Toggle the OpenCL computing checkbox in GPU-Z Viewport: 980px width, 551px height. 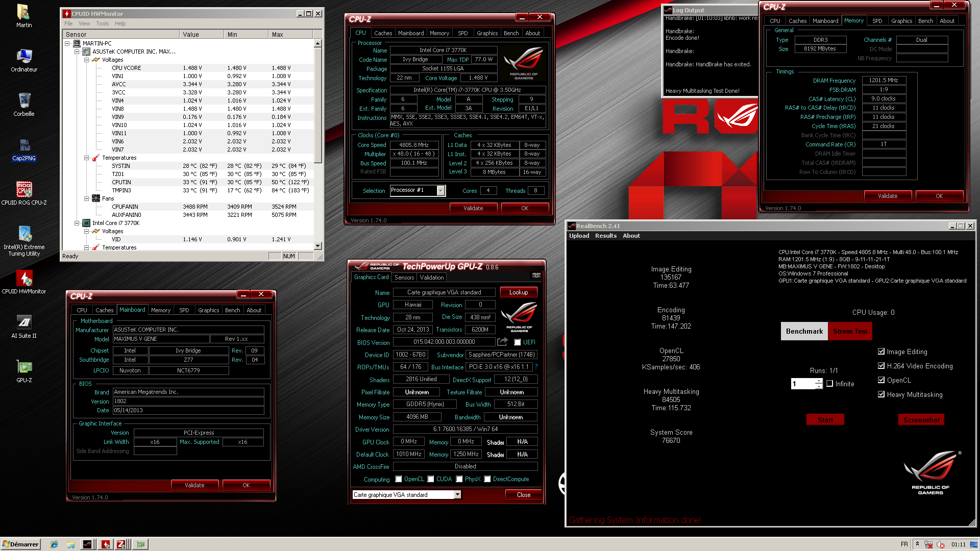[x=399, y=479]
